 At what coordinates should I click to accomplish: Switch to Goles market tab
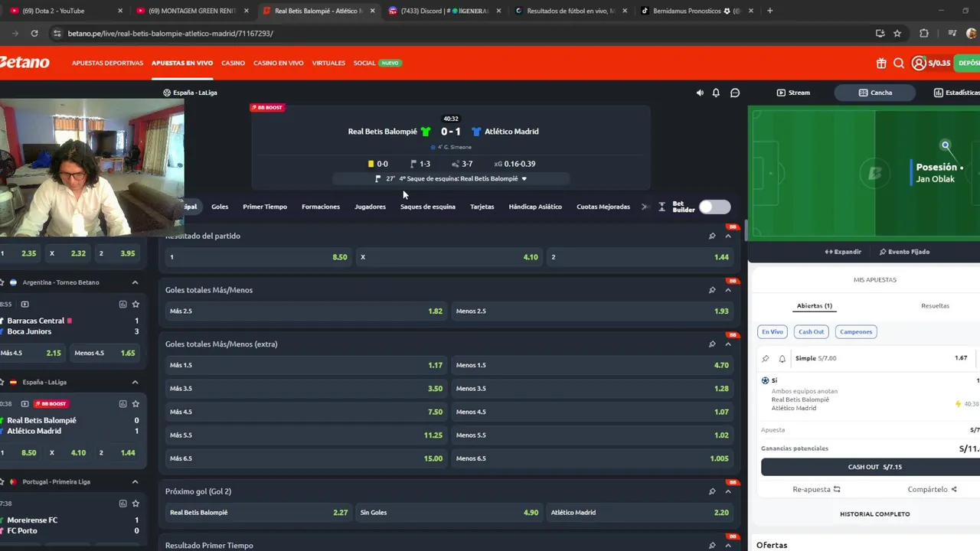(x=220, y=207)
